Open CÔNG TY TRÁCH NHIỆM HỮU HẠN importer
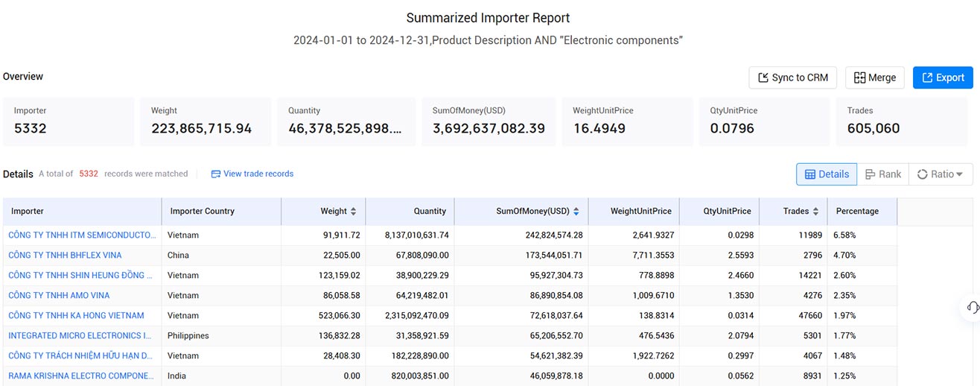 (80, 355)
